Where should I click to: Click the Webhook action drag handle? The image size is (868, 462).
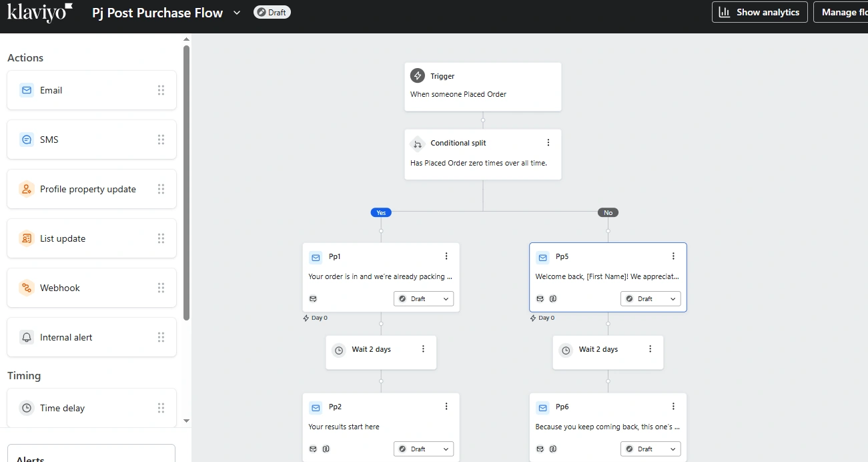[161, 288]
